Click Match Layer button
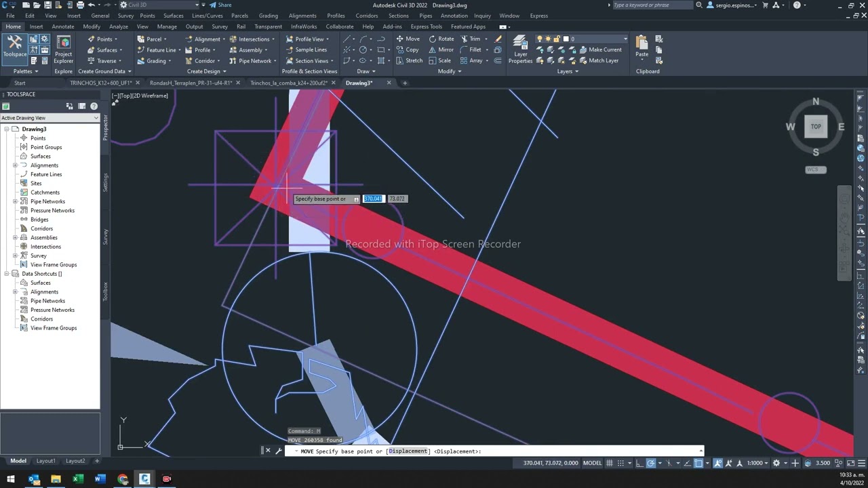The image size is (868, 488). 599,60
